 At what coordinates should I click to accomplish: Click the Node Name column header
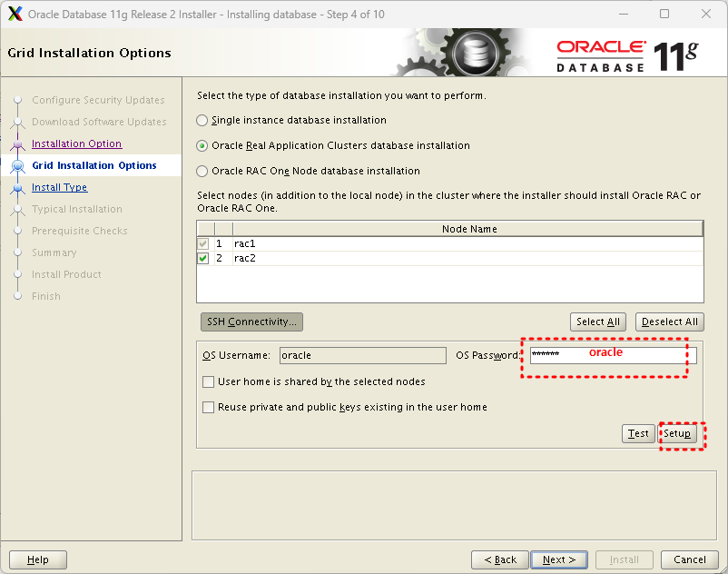click(x=468, y=229)
